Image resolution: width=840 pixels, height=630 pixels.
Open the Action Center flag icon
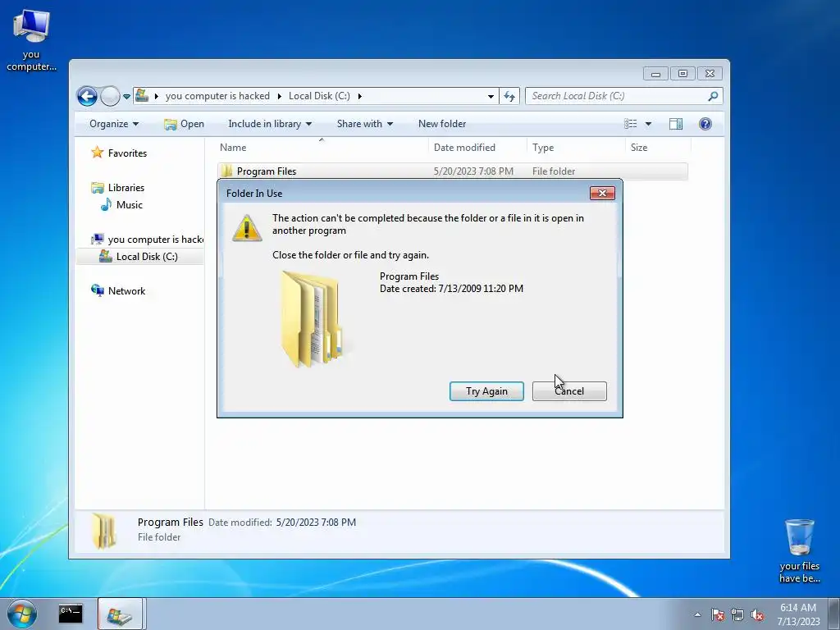point(718,614)
